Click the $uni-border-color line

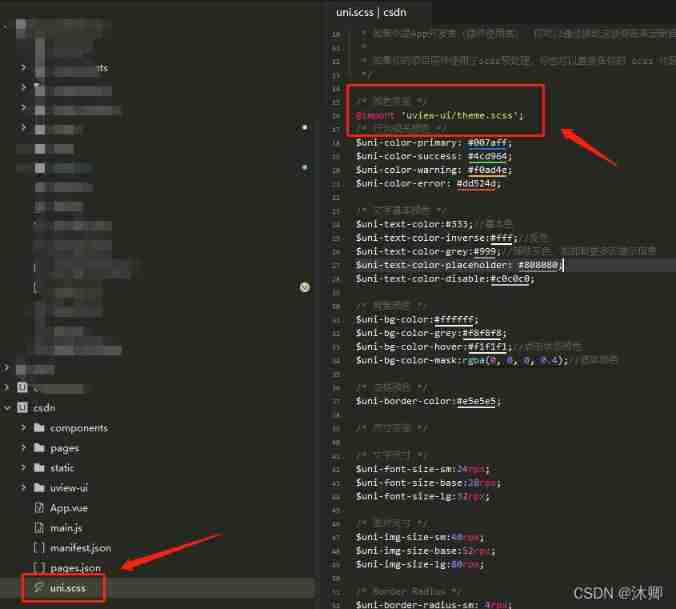429,401
